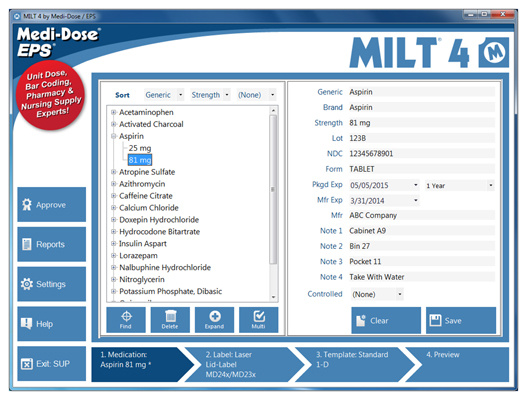The image size is (527, 400).
Task: Open the 1 Year expiration period dropdown
Action: pyautogui.click(x=491, y=185)
